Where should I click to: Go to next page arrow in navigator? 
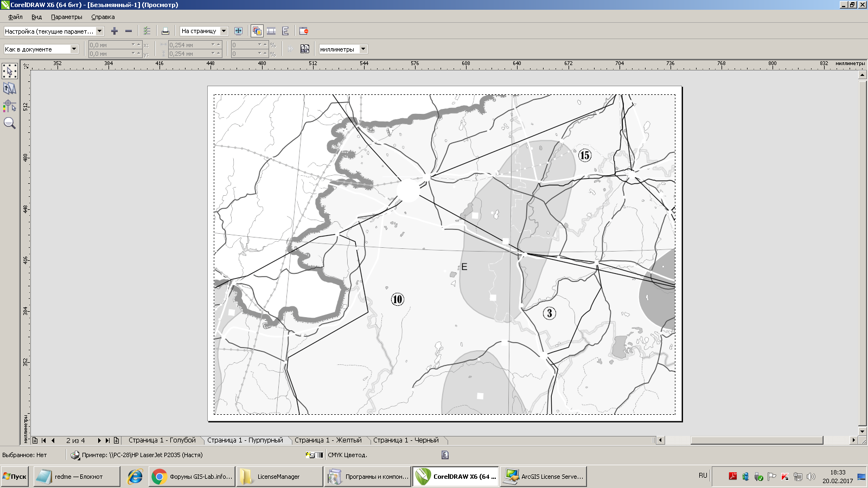pyautogui.click(x=99, y=440)
